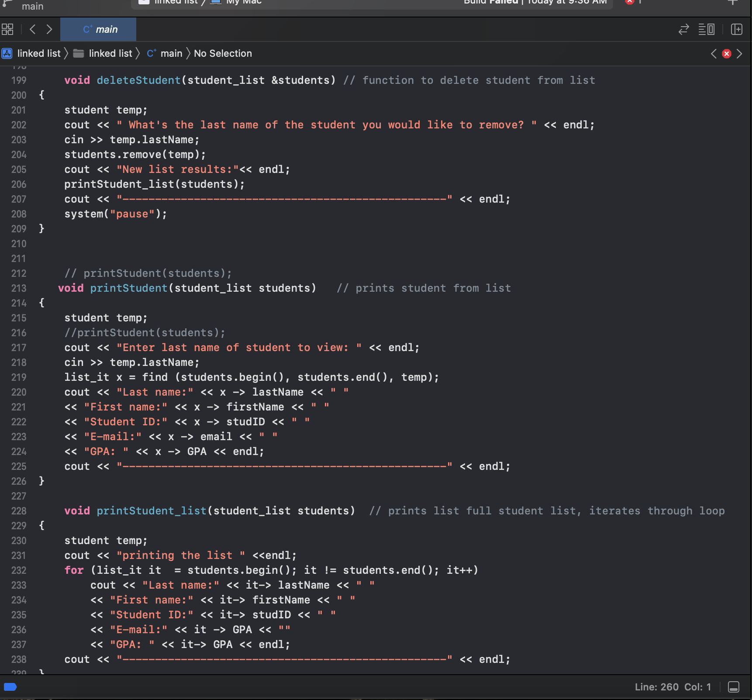This screenshot has height=700, width=752.
Task: Toggle the debug area panel
Action: [734, 687]
